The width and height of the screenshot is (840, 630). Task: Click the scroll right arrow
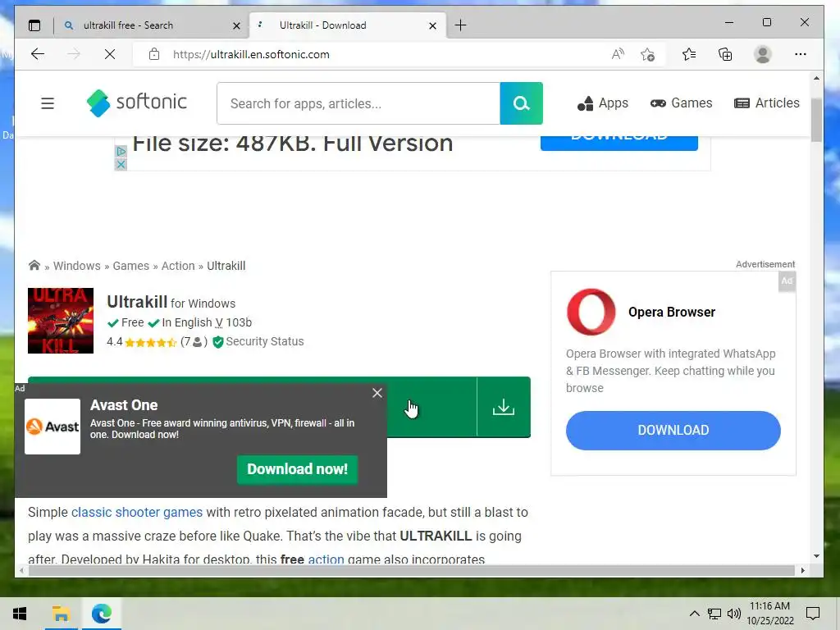[802, 571]
